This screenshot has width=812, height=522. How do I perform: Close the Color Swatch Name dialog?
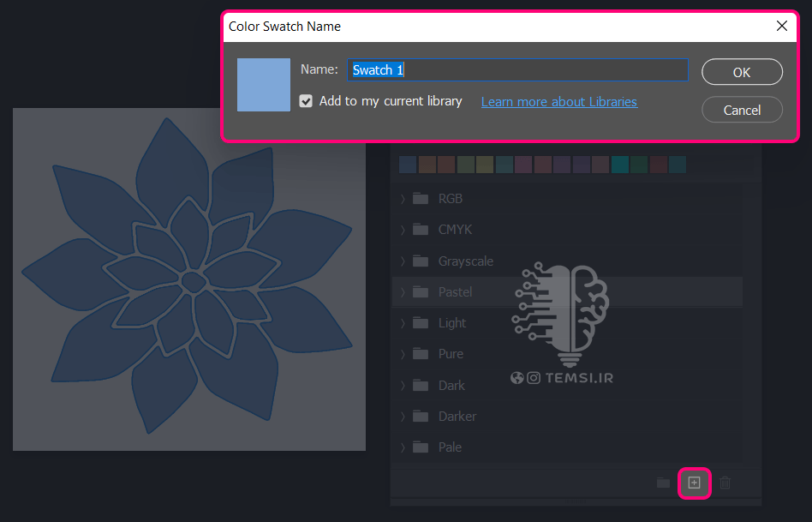pyautogui.click(x=782, y=26)
